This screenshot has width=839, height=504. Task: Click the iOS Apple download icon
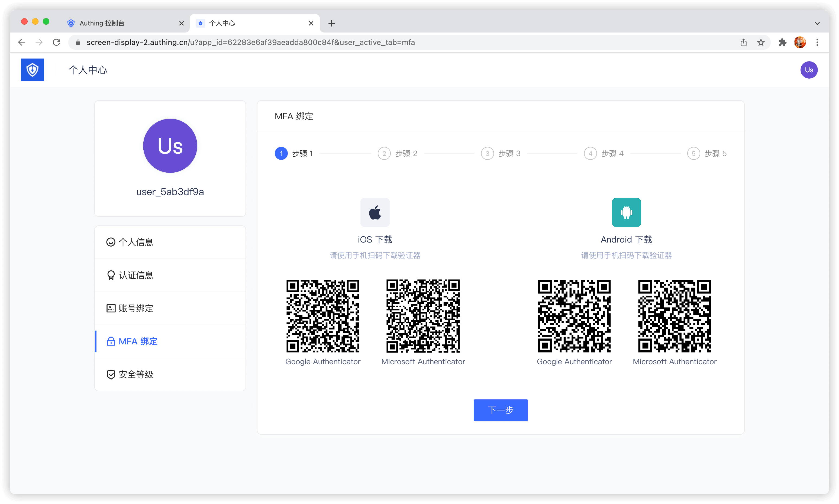[375, 213]
